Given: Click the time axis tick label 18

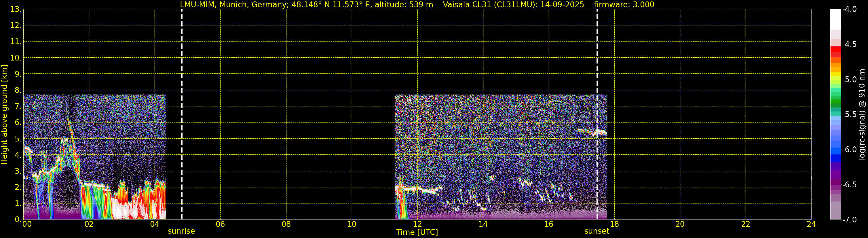Looking at the screenshot, I should [615, 224].
